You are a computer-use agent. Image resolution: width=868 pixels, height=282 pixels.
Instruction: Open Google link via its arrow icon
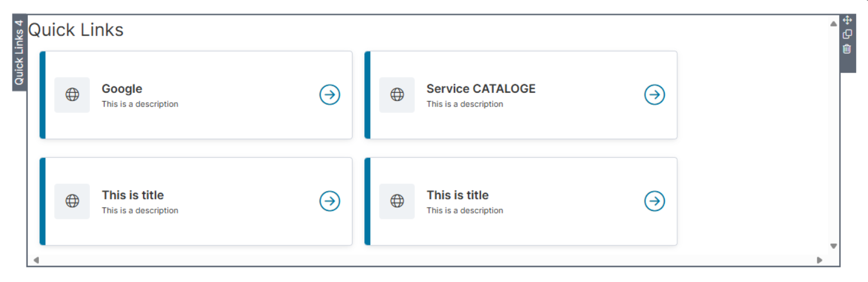(x=329, y=95)
